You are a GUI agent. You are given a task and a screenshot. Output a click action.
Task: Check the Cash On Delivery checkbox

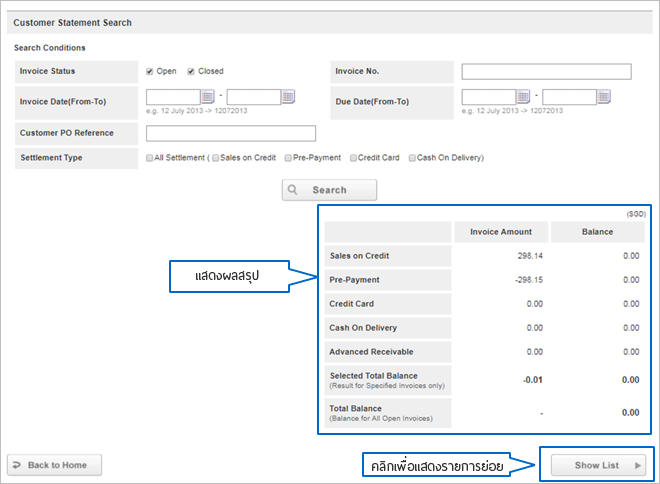pyautogui.click(x=412, y=157)
